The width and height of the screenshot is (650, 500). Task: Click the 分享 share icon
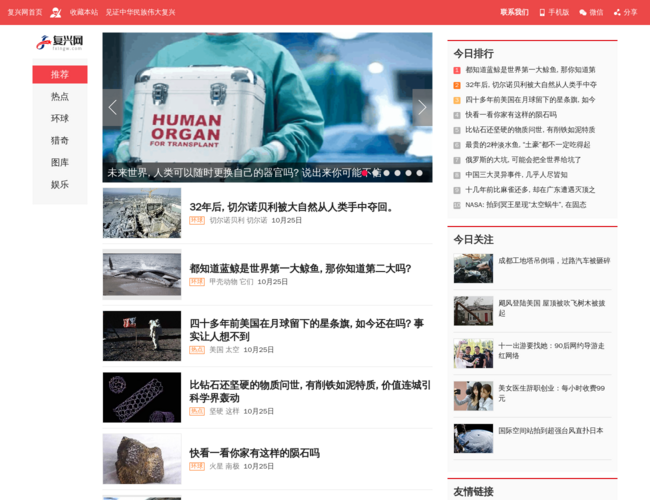pyautogui.click(x=617, y=12)
